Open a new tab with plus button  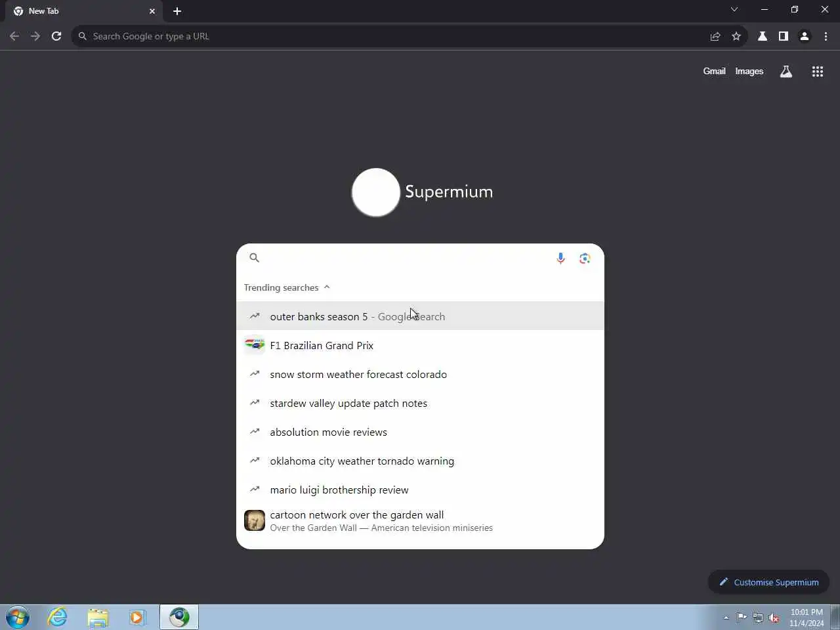[x=177, y=11]
